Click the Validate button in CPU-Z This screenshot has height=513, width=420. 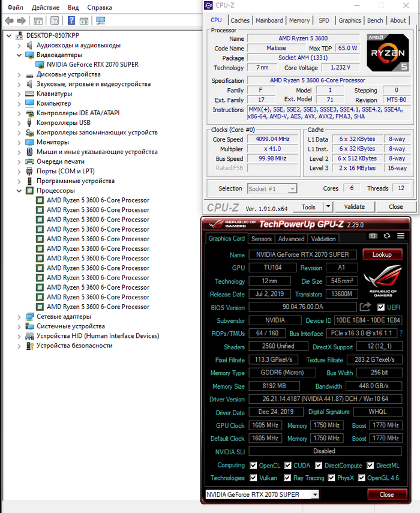354,206
